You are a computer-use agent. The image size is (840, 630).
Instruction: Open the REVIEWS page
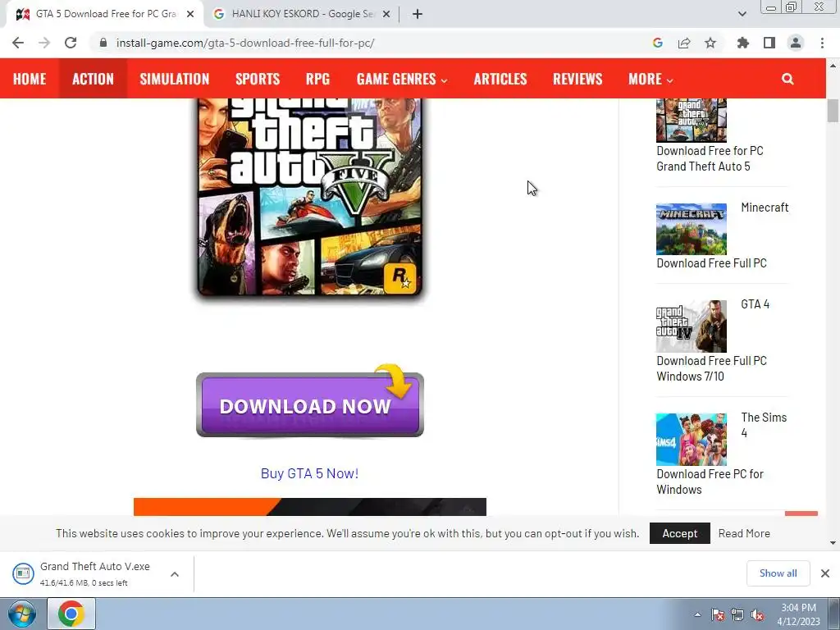577,79
